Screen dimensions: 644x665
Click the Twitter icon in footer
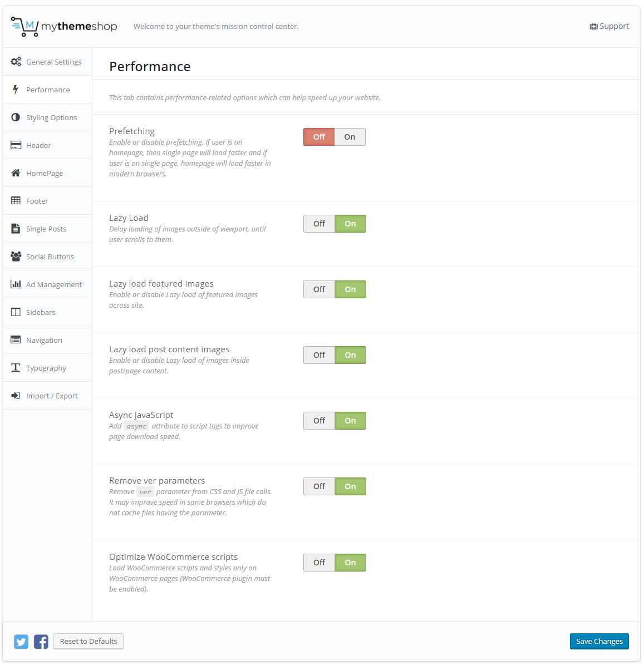21,642
